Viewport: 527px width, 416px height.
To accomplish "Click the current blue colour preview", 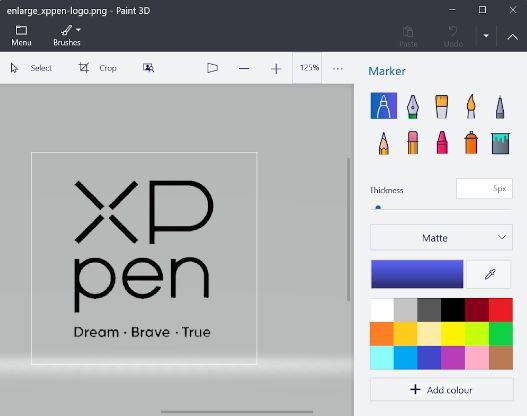I will point(417,274).
